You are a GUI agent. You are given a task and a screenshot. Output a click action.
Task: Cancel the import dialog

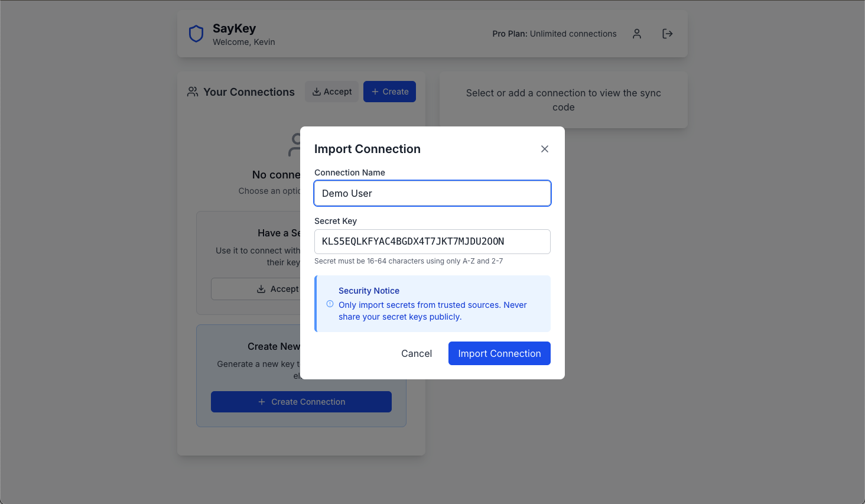[x=417, y=353]
